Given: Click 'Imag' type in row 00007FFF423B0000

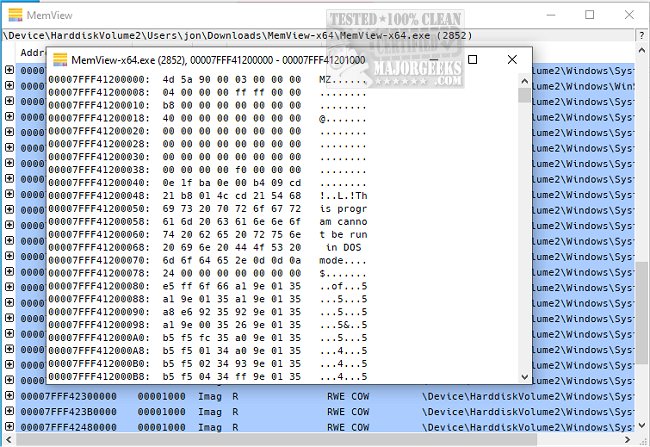Looking at the screenshot, I should point(210,412).
